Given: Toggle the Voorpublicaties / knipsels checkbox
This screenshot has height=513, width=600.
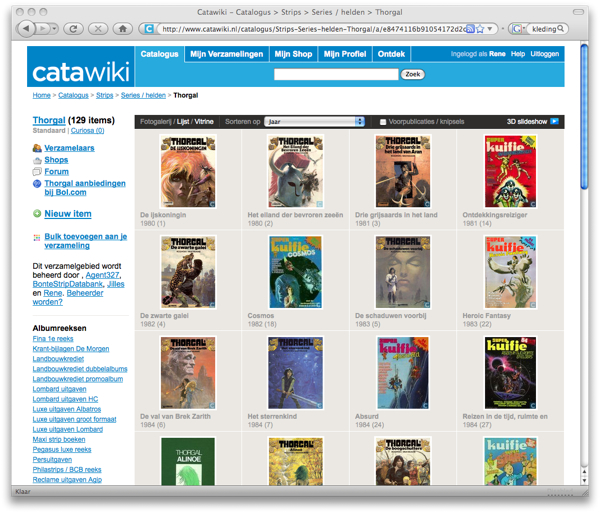Looking at the screenshot, I should click(383, 122).
